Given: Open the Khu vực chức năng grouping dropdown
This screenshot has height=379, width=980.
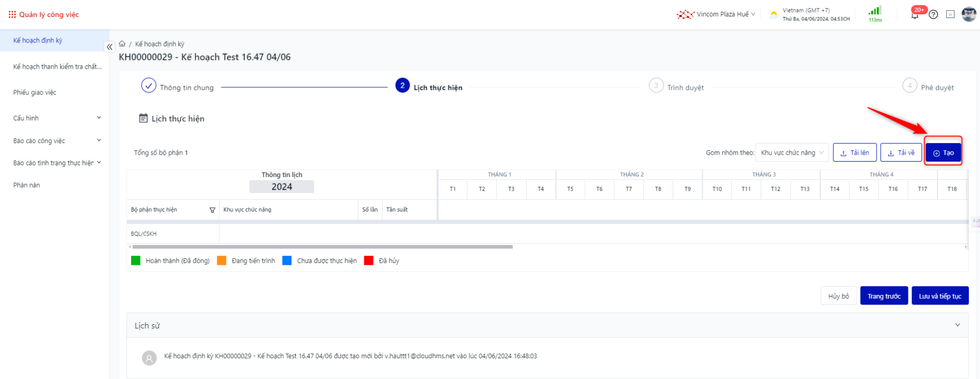Looking at the screenshot, I should pos(792,153).
